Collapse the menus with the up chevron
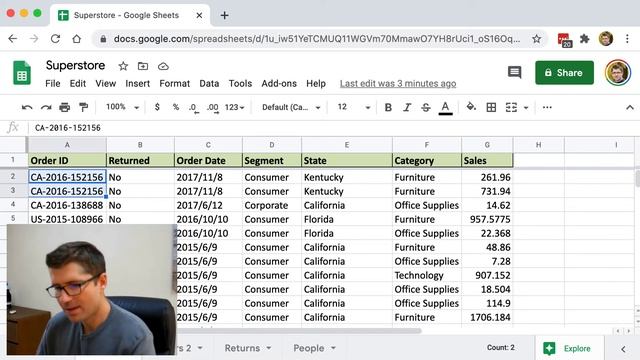The image size is (640, 360). [630, 107]
